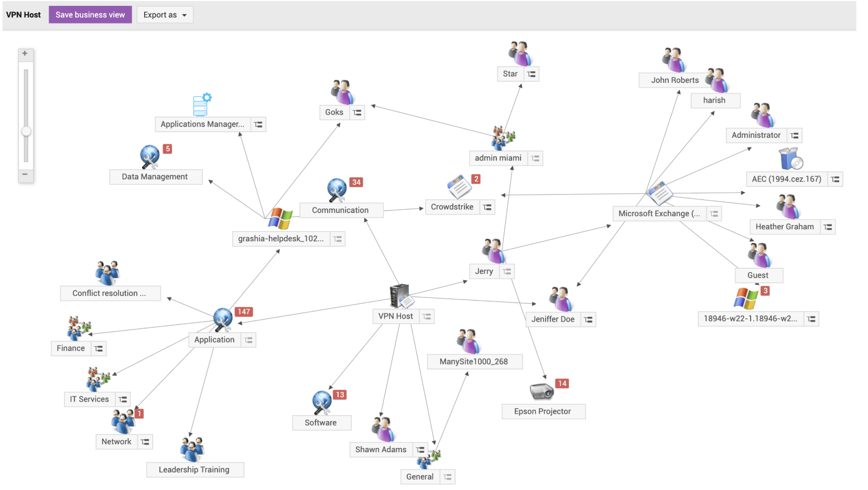
Task: Click the admin miami group icon
Action: tap(503, 138)
